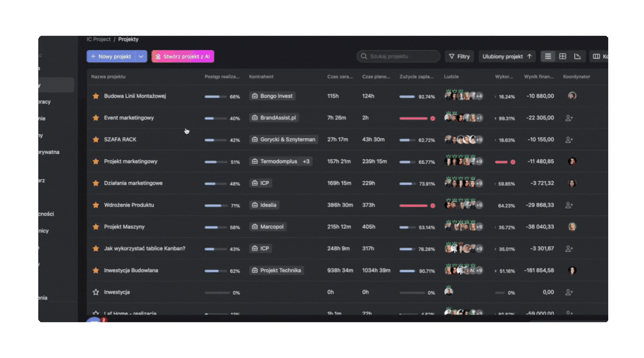Click red budget usage bar for Event marketingowy

(413, 118)
